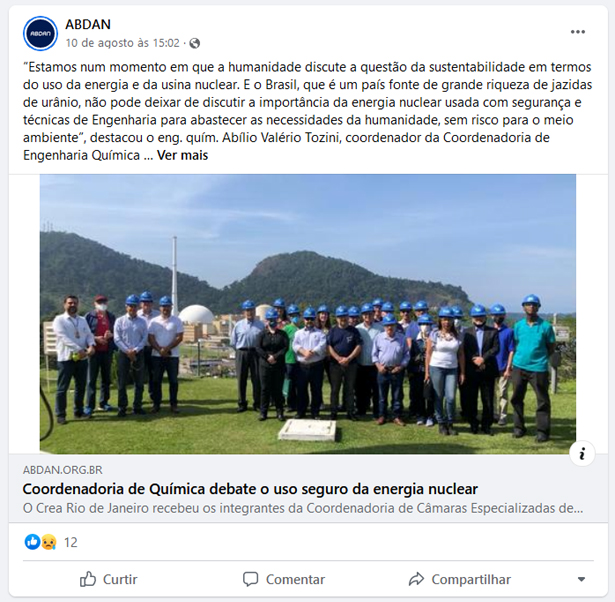Viewport: 615px width, 602px height.
Task: Open the ABDAN profile picture
Action: click(40, 33)
